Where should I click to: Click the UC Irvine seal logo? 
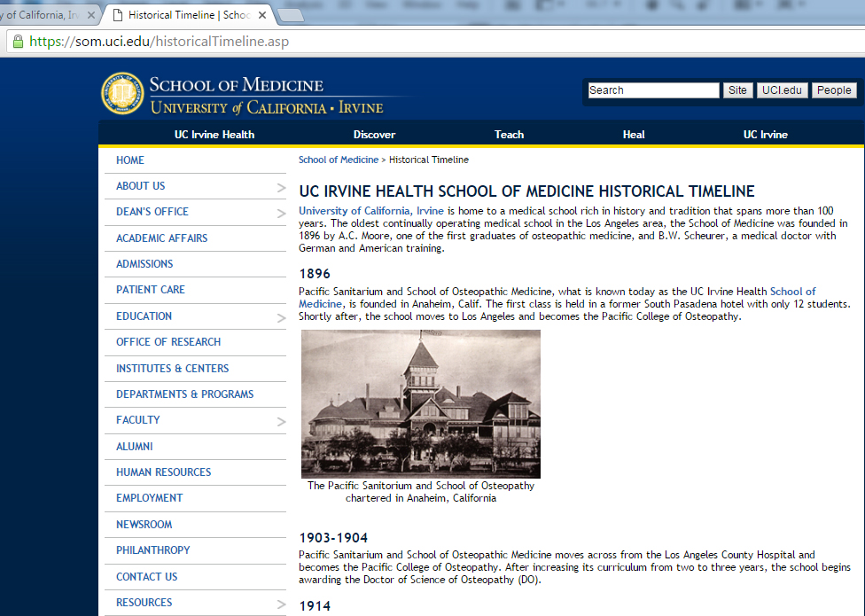coord(121,94)
